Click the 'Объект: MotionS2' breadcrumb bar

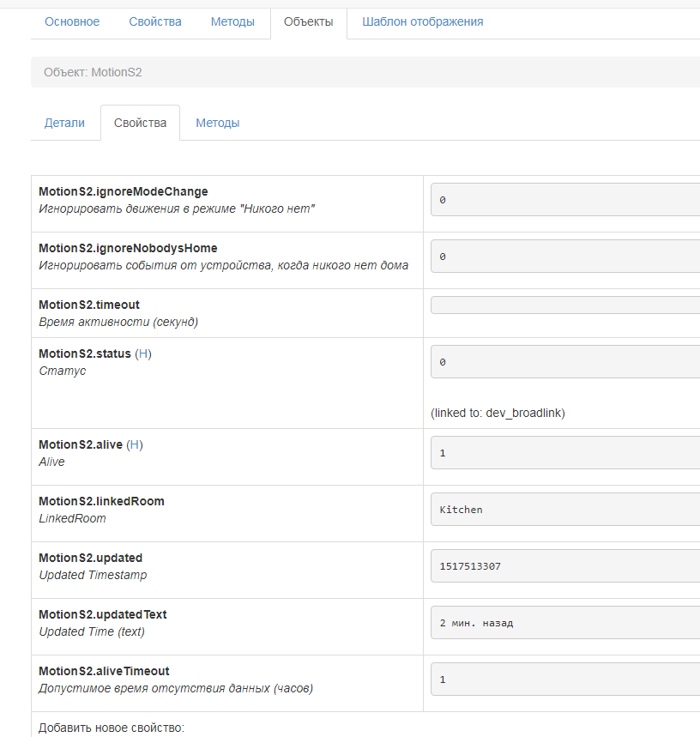pos(365,72)
